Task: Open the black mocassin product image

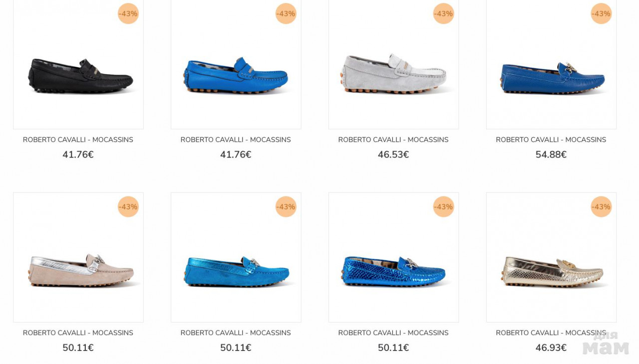Action: (78, 65)
